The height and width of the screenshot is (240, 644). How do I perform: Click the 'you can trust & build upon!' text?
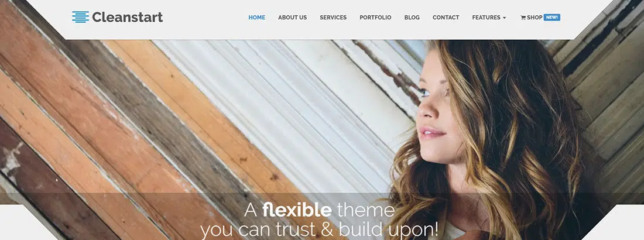point(319,229)
